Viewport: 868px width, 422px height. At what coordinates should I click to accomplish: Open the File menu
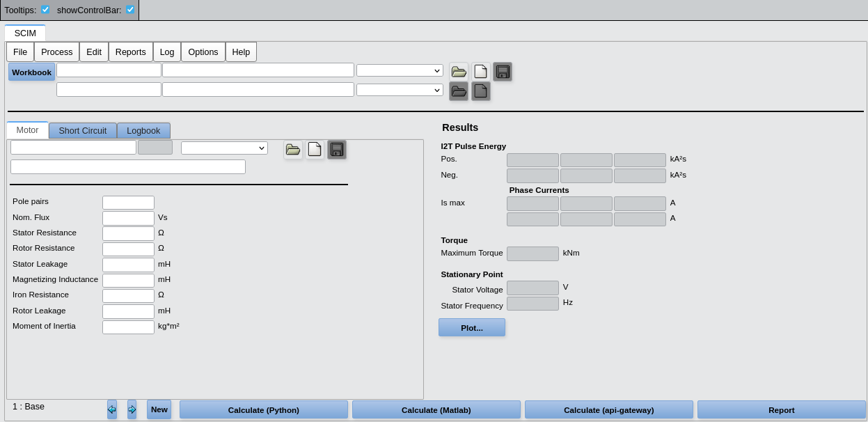[20, 52]
